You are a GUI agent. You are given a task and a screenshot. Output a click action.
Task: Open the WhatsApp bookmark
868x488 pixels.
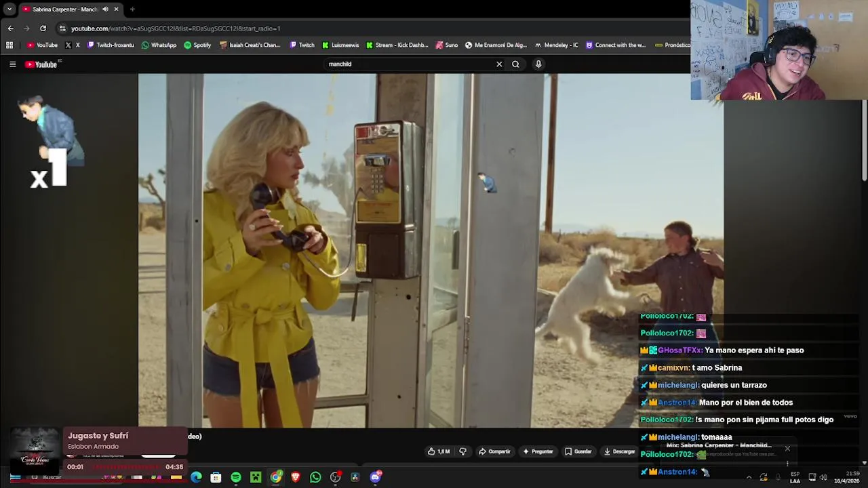[x=159, y=45]
